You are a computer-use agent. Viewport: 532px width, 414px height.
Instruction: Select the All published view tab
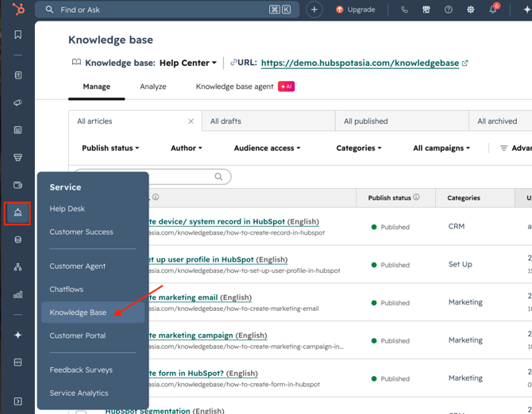point(402,121)
